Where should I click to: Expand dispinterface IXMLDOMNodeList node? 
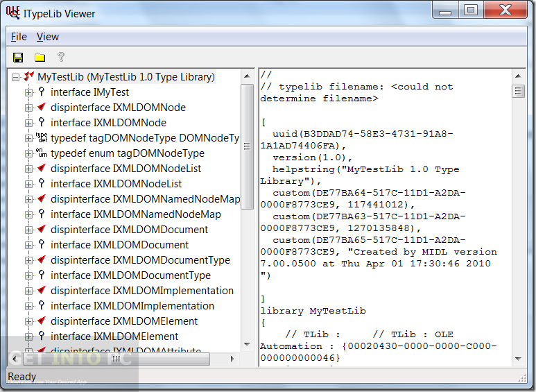(x=28, y=169)
